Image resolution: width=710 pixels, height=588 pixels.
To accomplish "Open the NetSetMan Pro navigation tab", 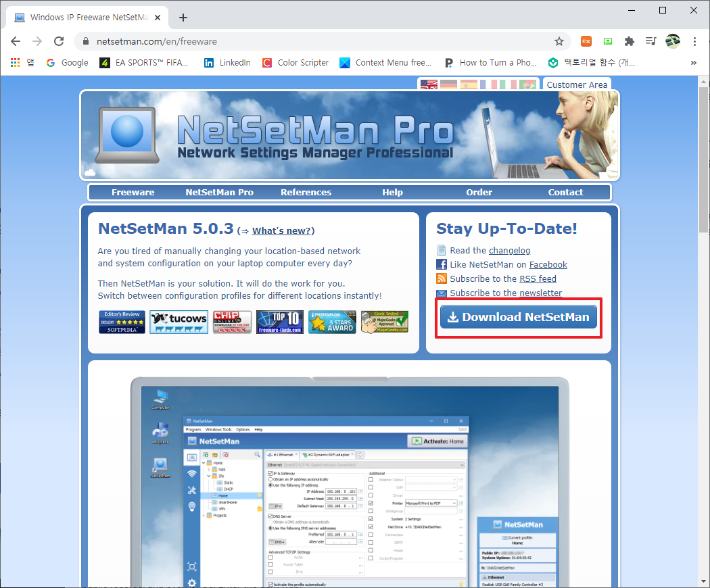I will click(220, 193).
